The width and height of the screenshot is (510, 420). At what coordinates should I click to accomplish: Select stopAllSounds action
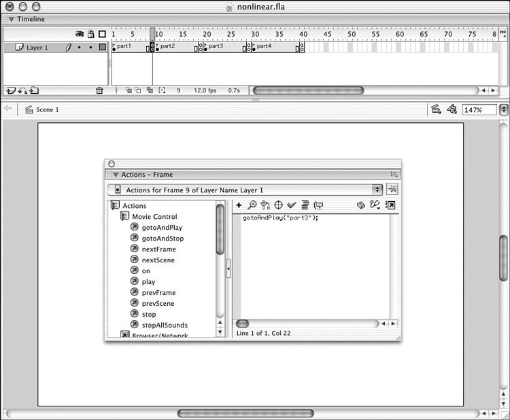point(165,325)
